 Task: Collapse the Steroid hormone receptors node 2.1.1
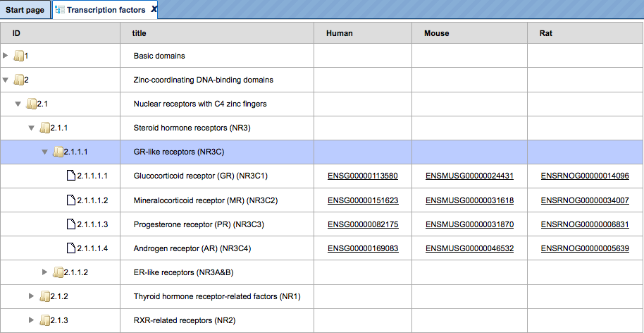32,128
